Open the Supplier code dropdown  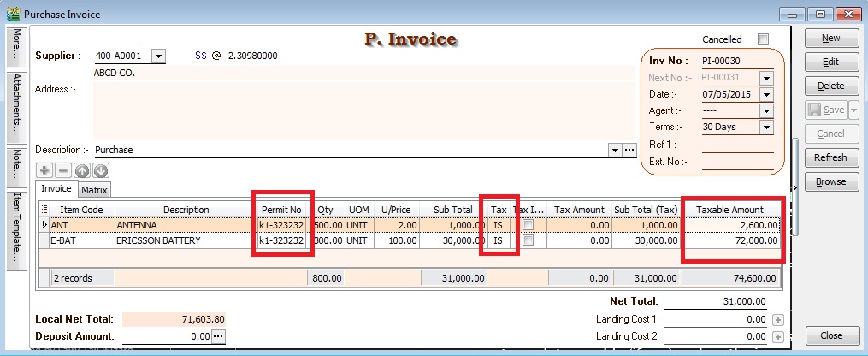click(x=158, y=56)
